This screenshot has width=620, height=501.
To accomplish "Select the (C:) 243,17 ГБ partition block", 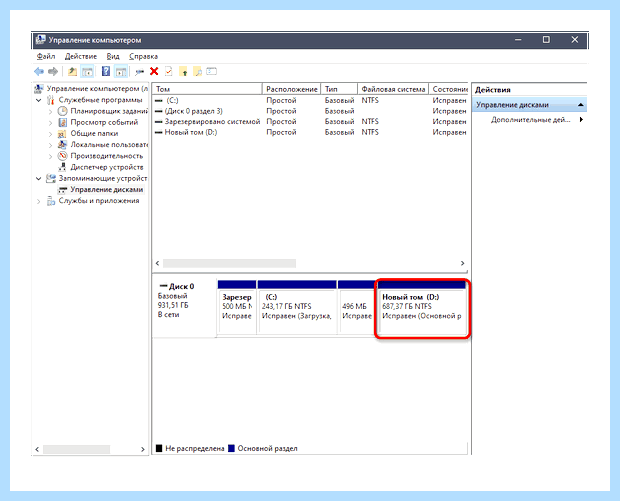I will click(297, 307).
